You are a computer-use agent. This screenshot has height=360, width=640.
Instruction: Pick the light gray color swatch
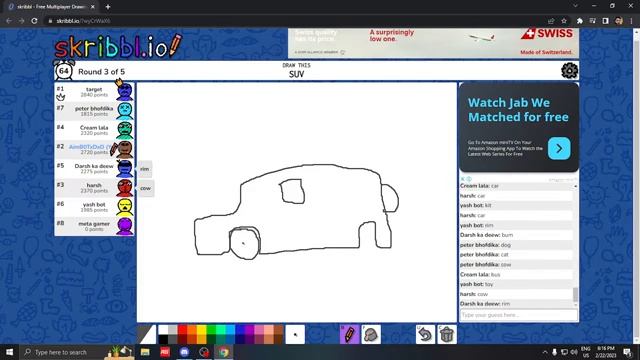pyautogui.click(x=173, y=330)
